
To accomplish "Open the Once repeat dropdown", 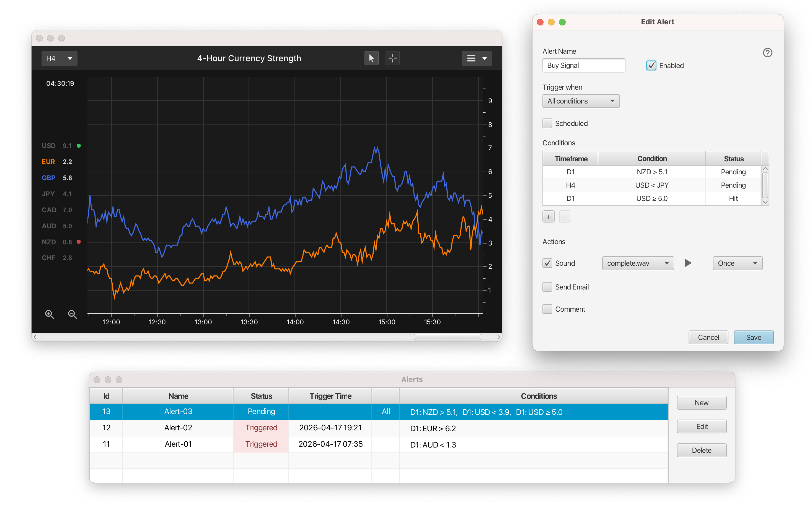I will [737, 263].
